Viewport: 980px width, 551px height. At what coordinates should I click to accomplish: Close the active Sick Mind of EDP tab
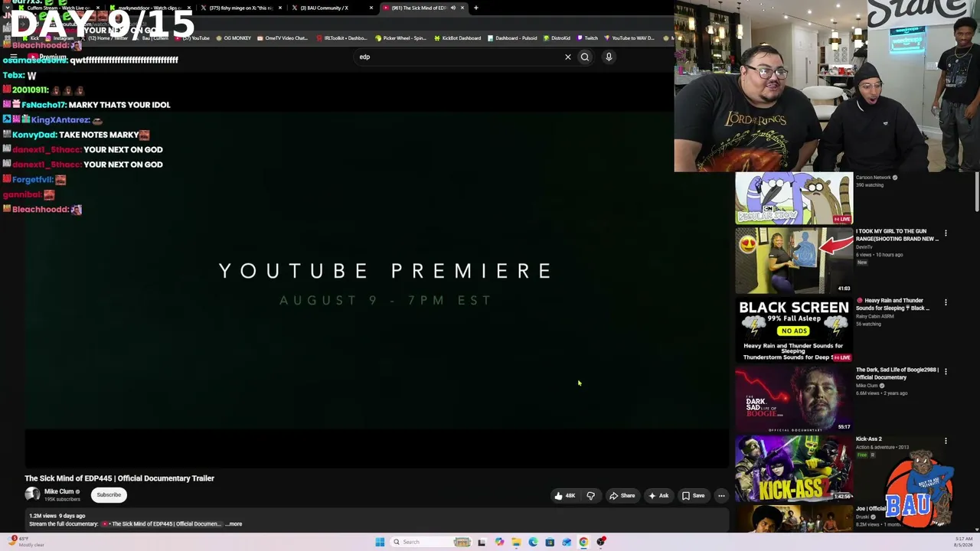pos(462,8)
